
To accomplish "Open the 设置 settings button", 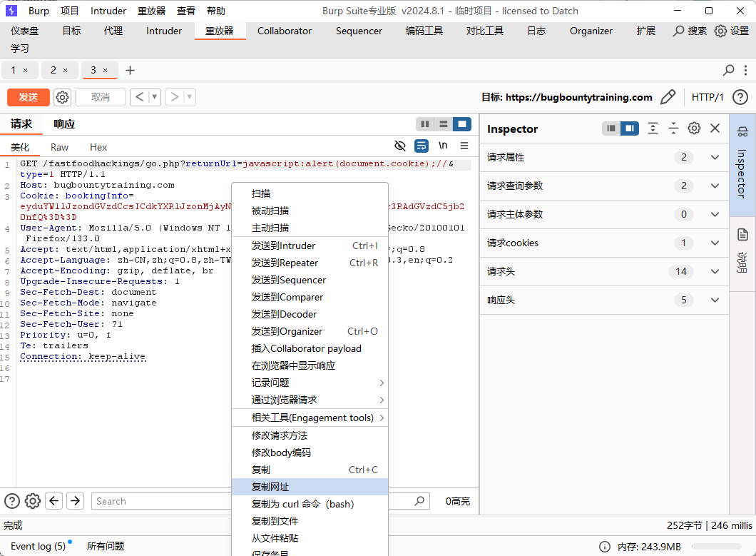I will (x=732, y=31).
